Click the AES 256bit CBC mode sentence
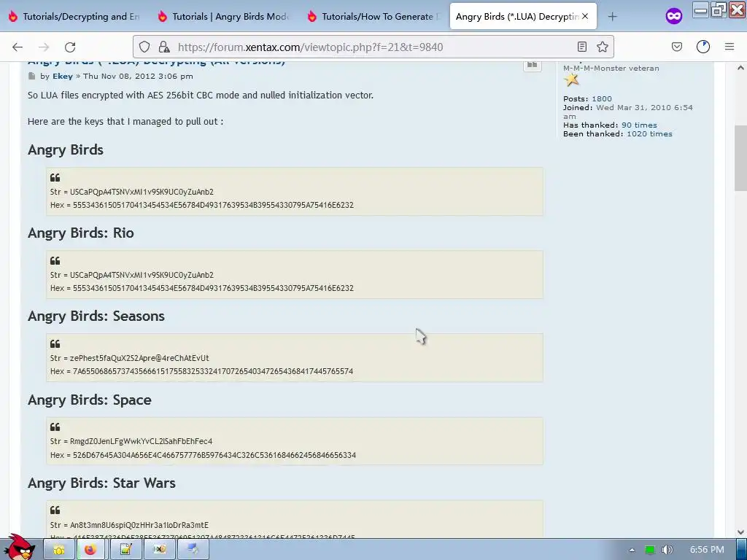The height and width of the screenshot is (560, 747). coord(201,96)
